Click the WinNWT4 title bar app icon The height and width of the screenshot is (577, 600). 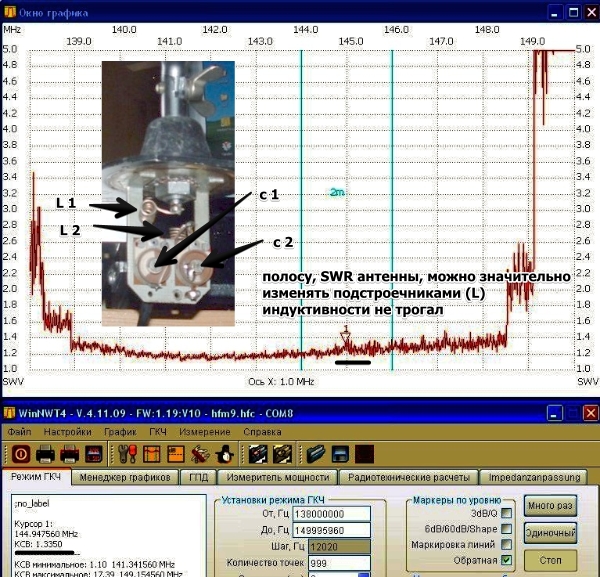tap(9, 413)
